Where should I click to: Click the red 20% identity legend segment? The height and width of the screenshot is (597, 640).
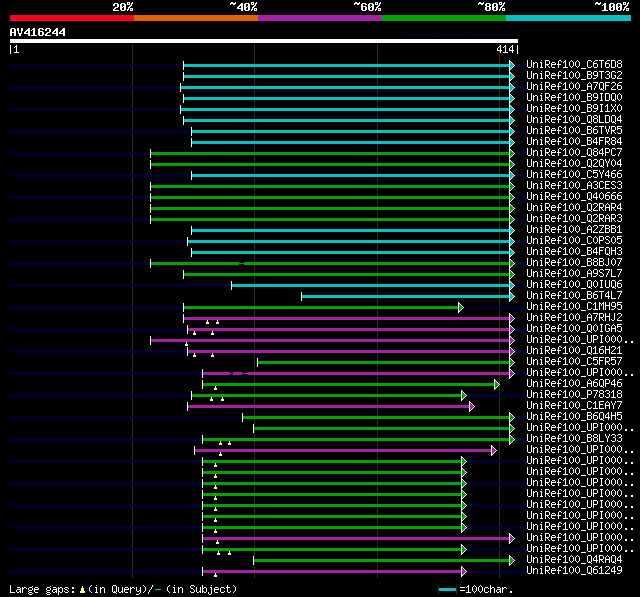click(72, 18)
